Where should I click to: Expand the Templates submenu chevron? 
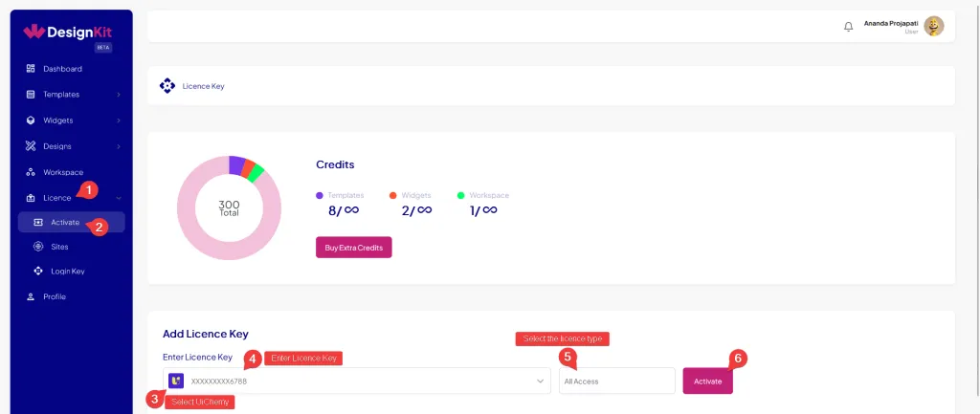click(119, 95)
